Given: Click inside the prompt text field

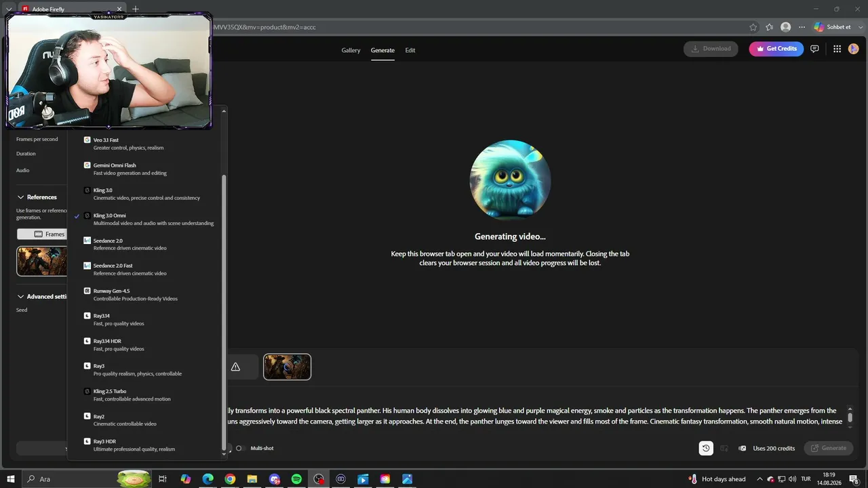Looking at the screenshot, I should pos(536,416).
